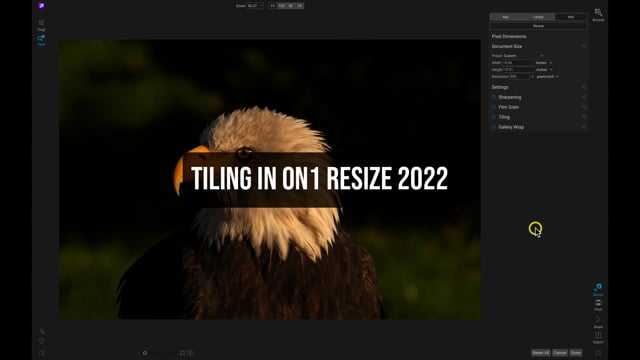
Task: Click the Share icon on right sidebar
Action: click(x=598, y=322)
